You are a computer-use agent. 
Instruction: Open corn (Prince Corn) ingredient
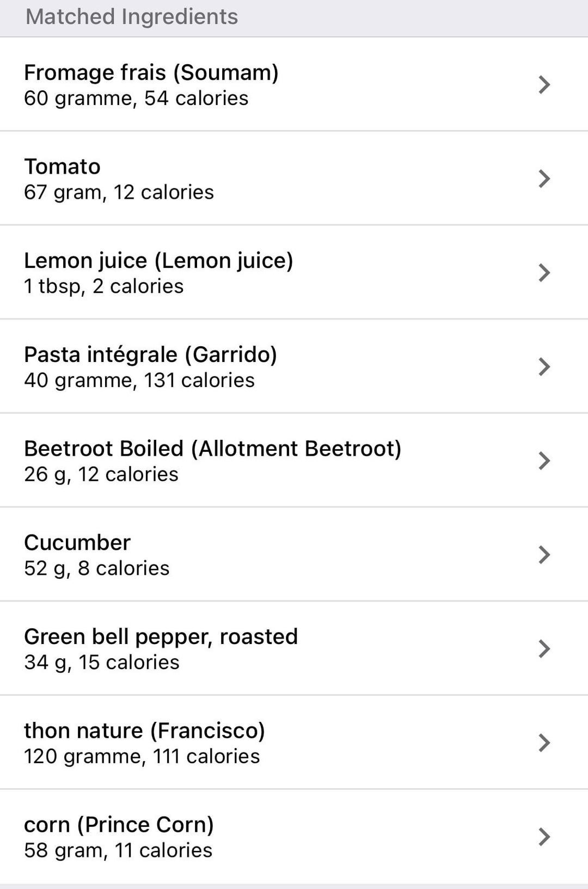point(119,837)
